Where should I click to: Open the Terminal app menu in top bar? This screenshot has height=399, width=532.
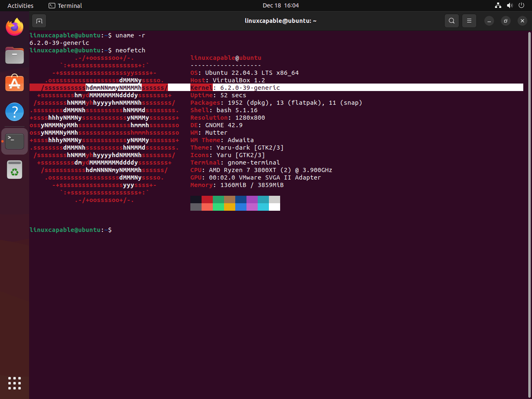(65, 5)
